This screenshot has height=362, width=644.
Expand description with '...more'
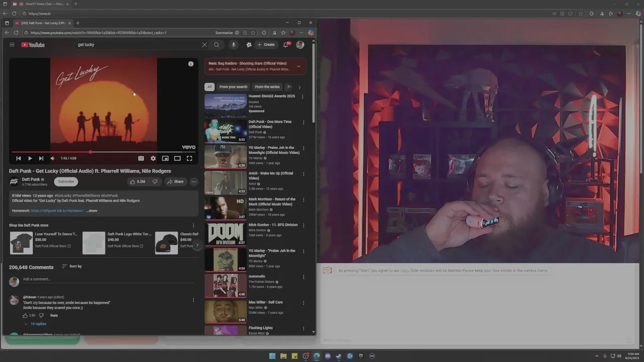(x=92, y=211)
